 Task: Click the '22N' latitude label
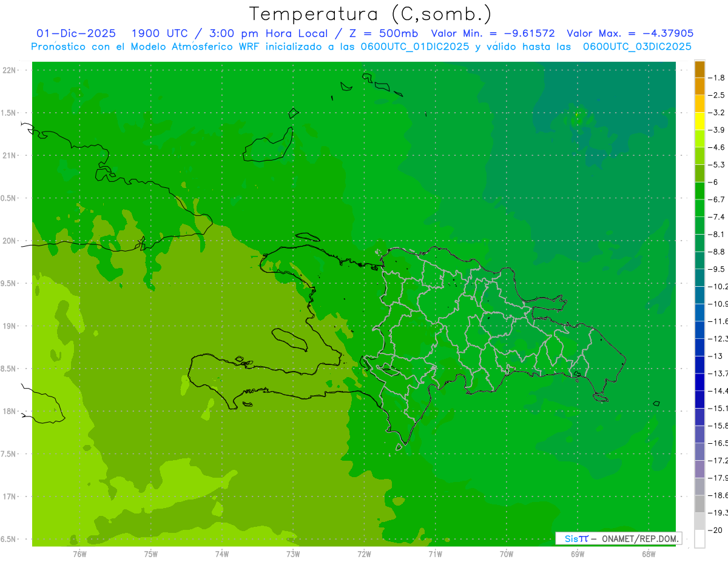pos(9,70)
